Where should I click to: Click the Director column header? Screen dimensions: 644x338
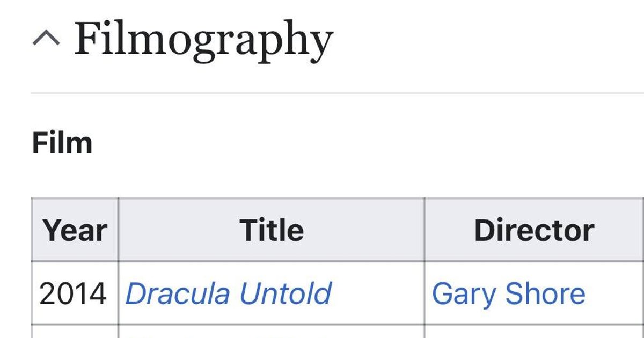pos(535,230)
